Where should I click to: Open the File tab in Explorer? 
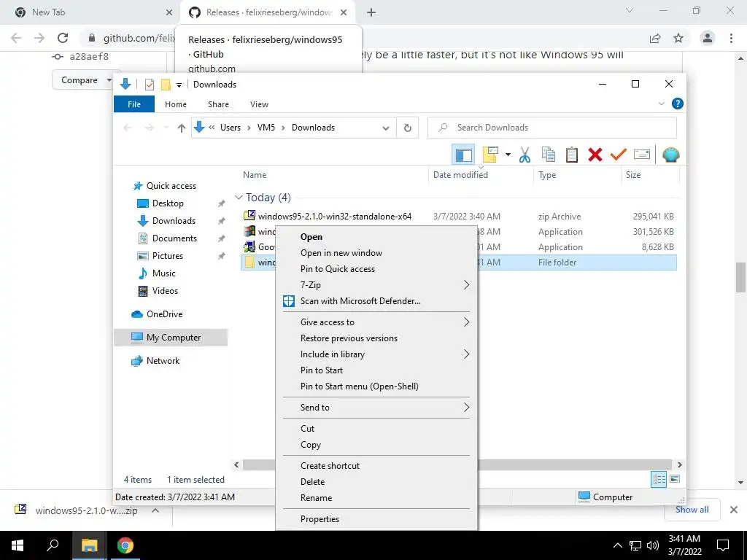pyautogui.click(x=134, y=104)
